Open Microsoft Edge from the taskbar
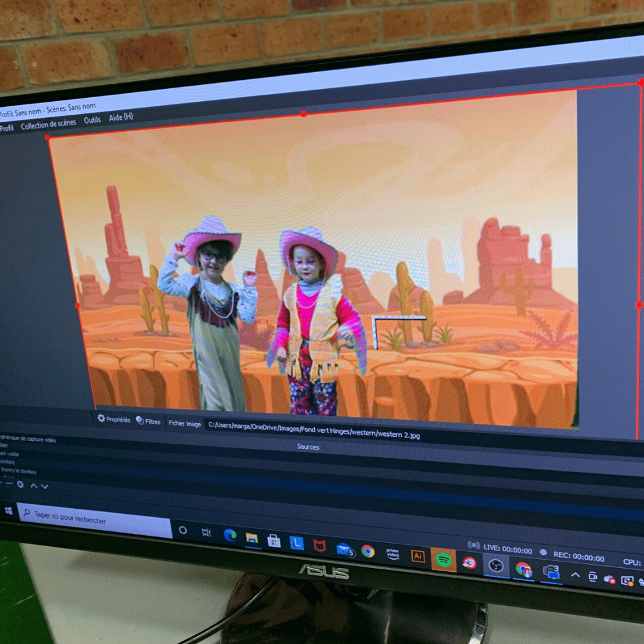 pos(230,535)
